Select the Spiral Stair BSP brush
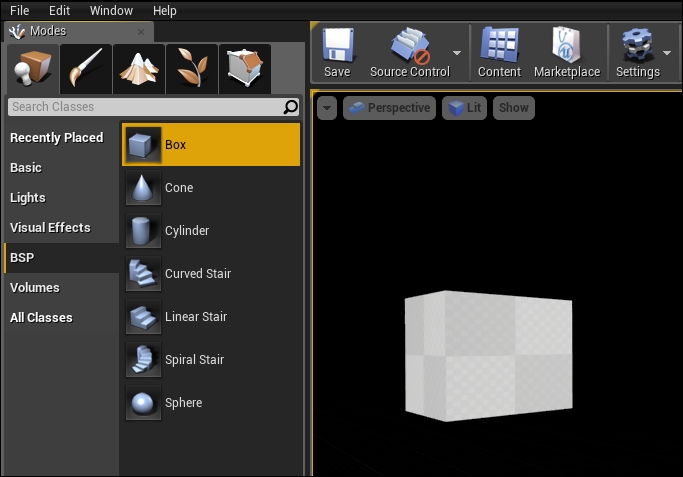The height and width of the screenshot is (477, 683). point(194,360)
